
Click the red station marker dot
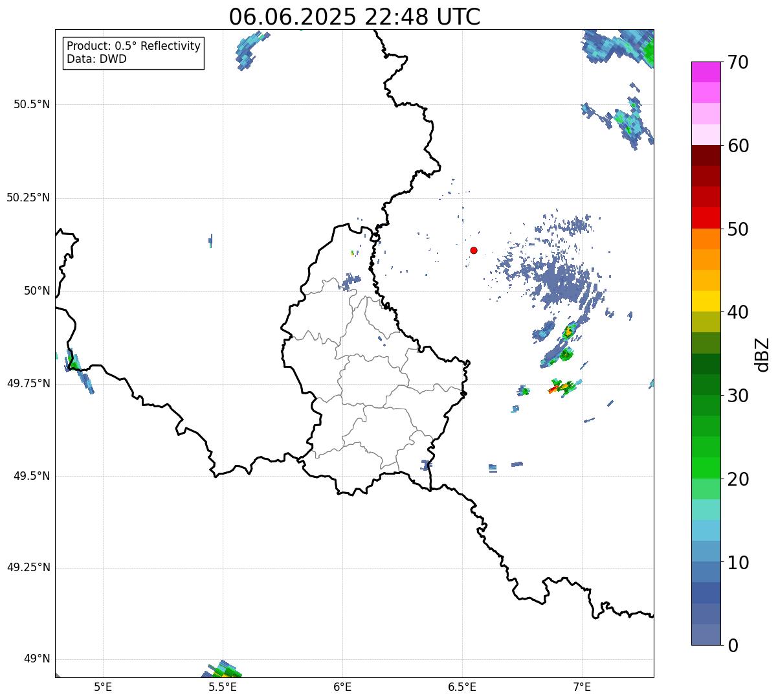tap(474, 250)
